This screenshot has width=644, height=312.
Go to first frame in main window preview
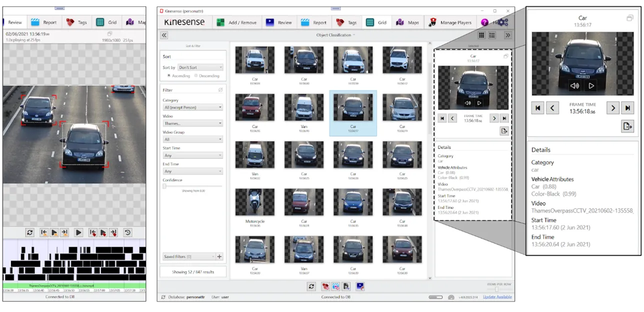[442, 118]
